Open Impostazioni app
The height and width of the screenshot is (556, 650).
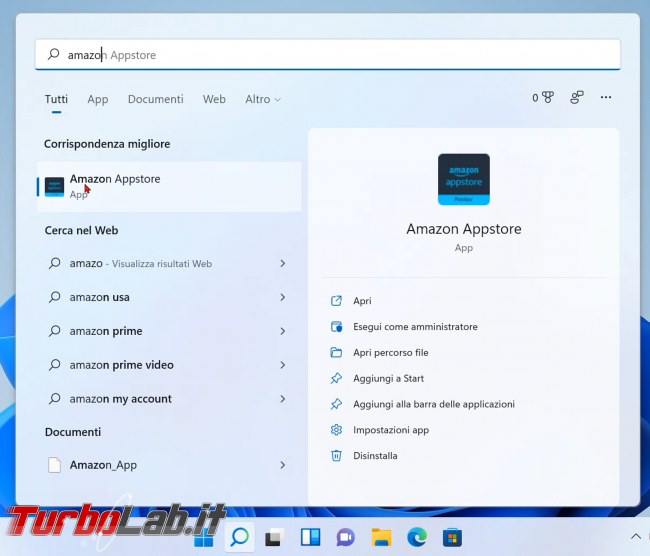(391, 430)
